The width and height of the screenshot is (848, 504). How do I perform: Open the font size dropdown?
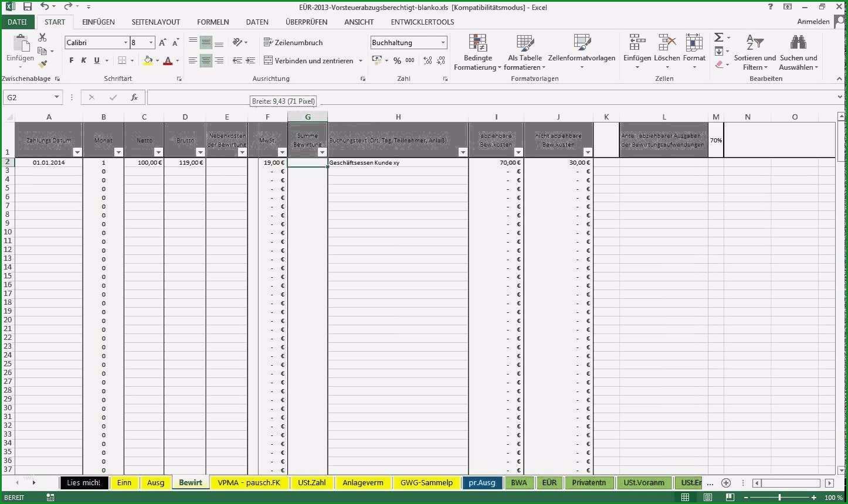click(151, 43)
